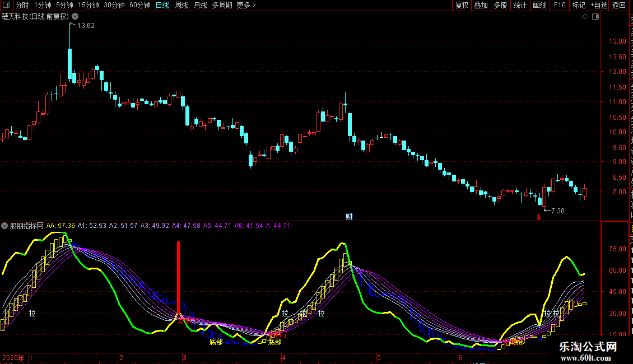Open the 统计 statistics tool

coord(520,5)
